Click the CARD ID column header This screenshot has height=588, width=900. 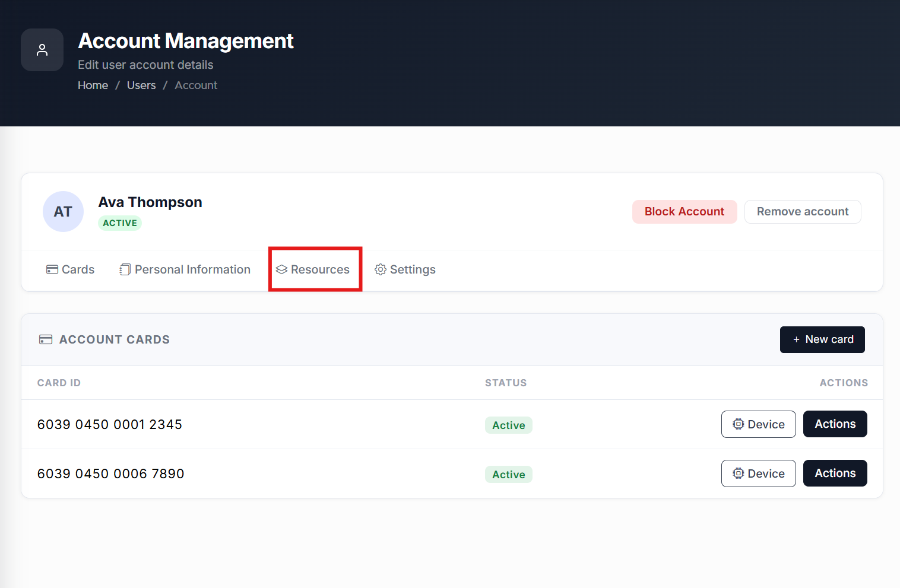click(x=59, y=383)
